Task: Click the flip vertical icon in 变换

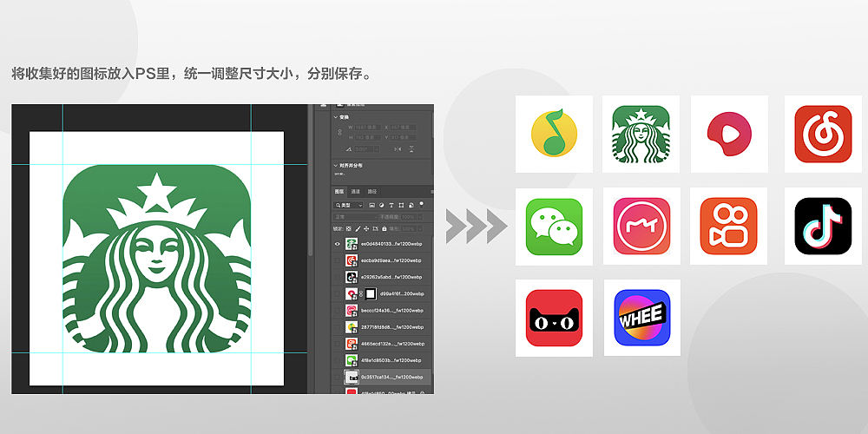Action: click(x=411, y=149)
